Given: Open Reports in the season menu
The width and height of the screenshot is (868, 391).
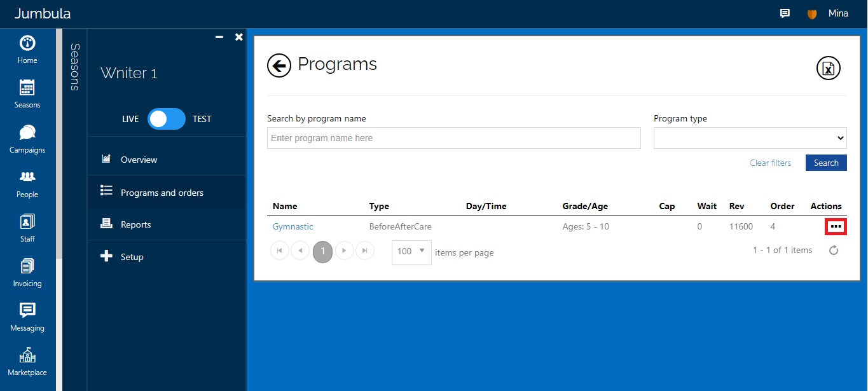Looking at the screenshot, I should tap(166, 224).
